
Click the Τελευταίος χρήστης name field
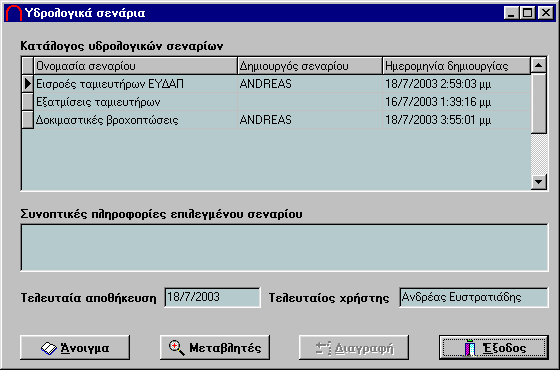tap(474, 297)
